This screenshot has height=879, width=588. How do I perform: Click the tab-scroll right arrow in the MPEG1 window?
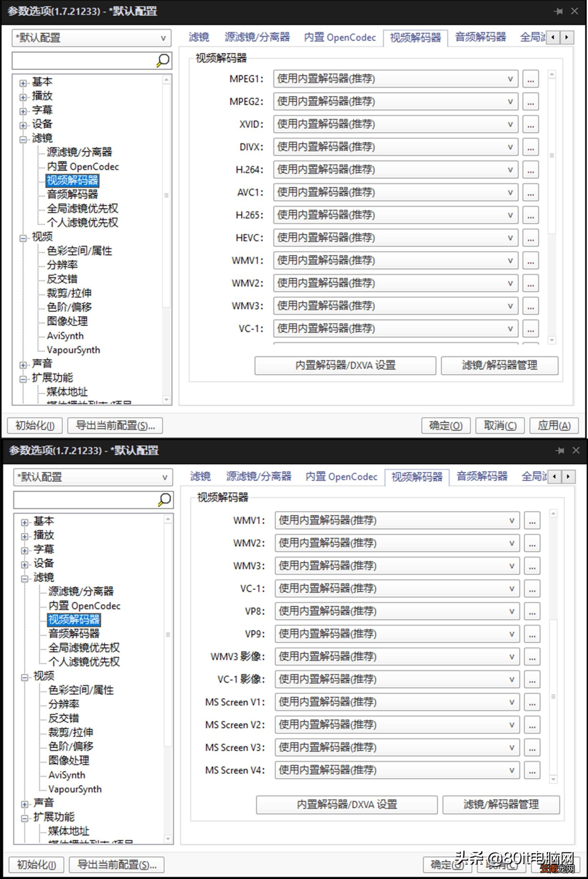[x=567, y=38]
